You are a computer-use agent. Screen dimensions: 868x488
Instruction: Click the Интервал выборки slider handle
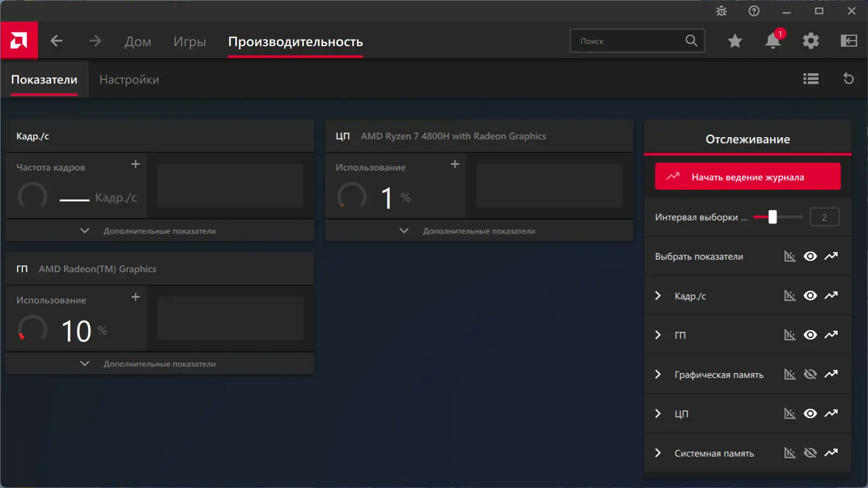pos(773,217)
